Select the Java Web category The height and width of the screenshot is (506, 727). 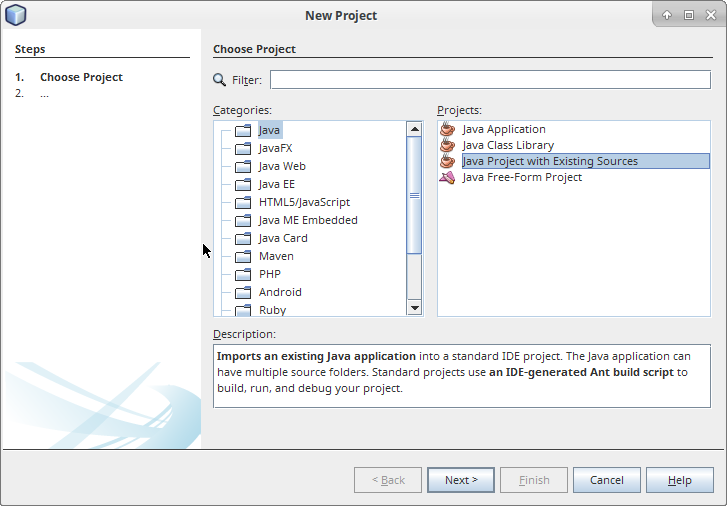[x=281, y=166]
